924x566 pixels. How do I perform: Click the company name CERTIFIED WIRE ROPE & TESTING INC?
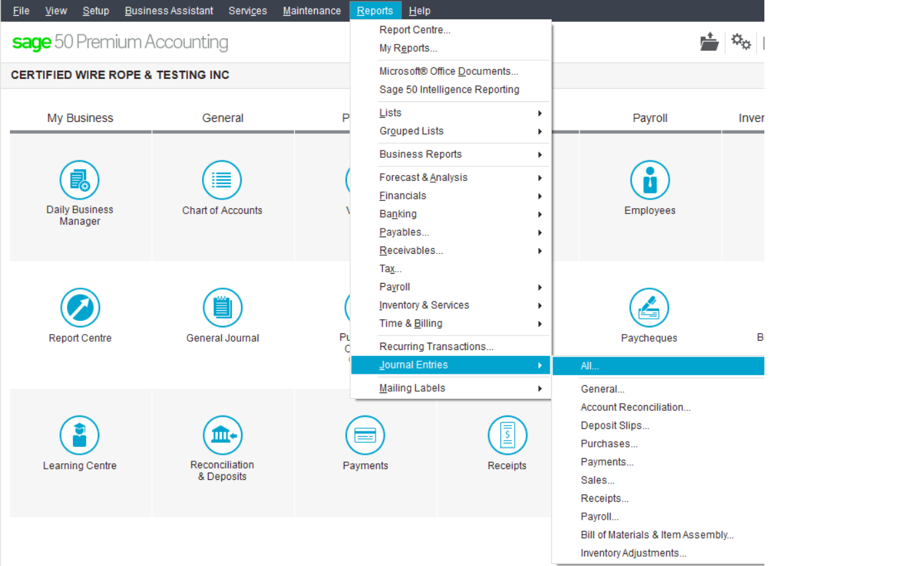(x=120, y=75)
